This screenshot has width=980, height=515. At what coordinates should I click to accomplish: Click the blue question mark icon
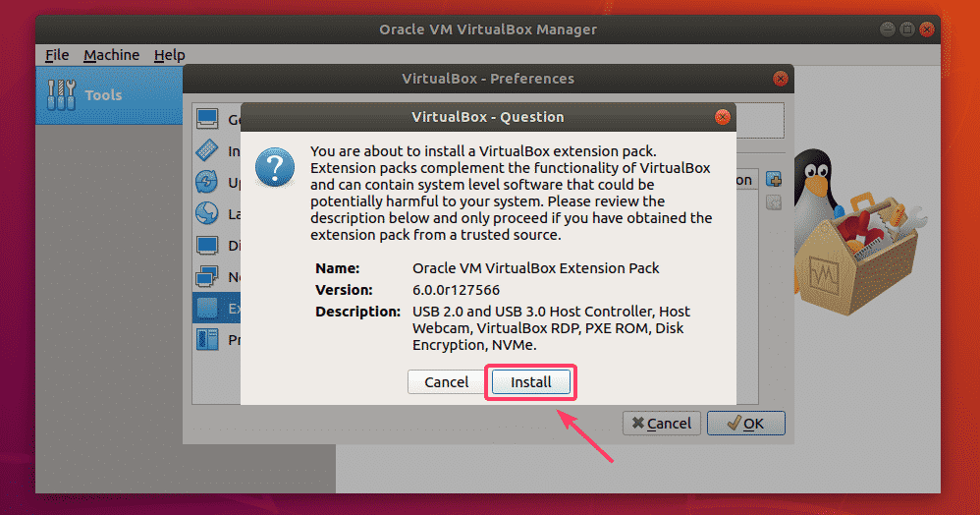pos(275,167)
